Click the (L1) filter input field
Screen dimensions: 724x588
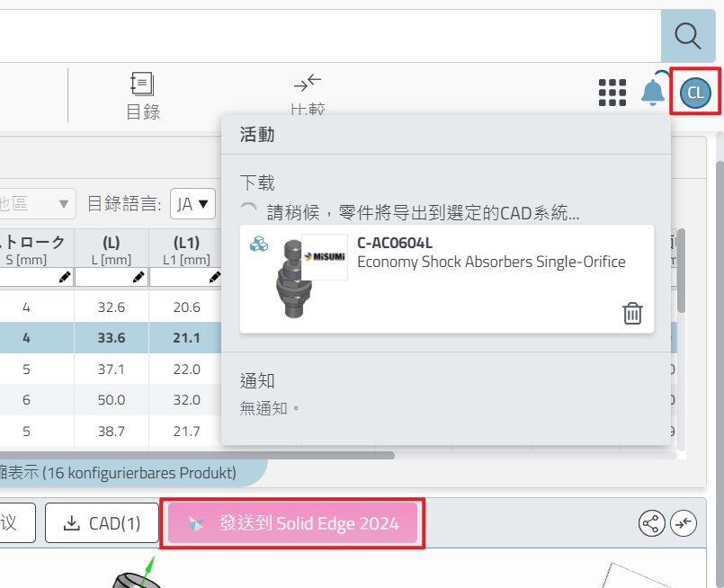click(x=185, y=277)
